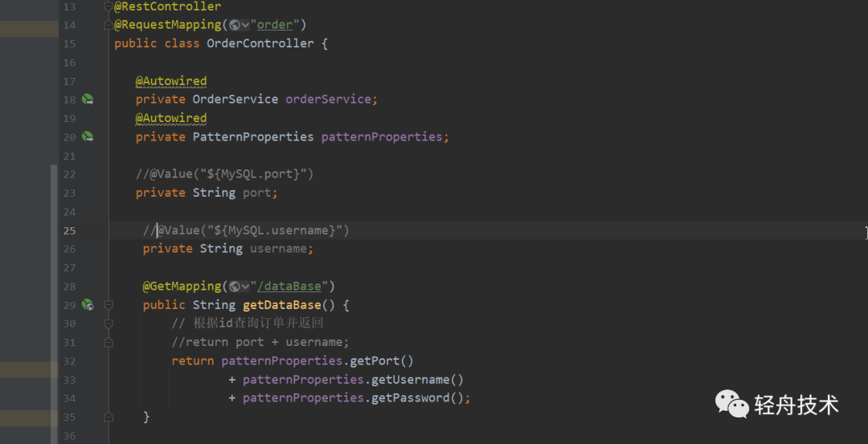Click the port field name on line 23
Viewport: 868px width, 444px height.
[257, 193]
